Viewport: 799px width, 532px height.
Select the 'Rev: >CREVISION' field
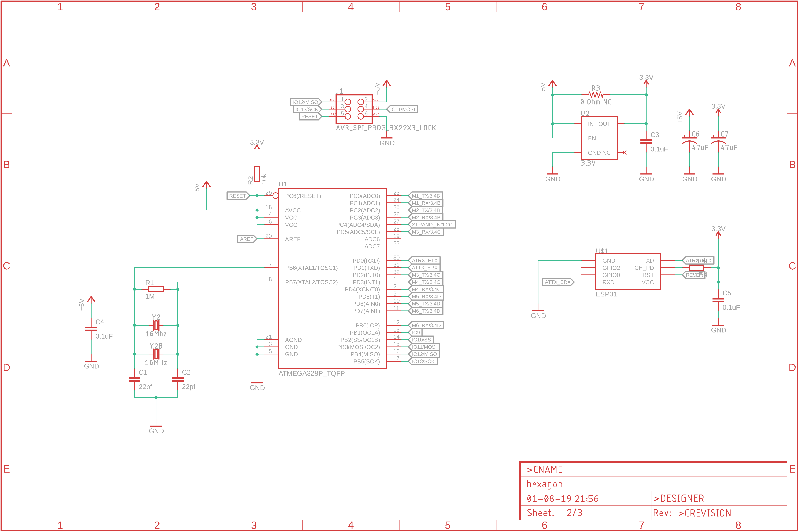tap(692, 513)
